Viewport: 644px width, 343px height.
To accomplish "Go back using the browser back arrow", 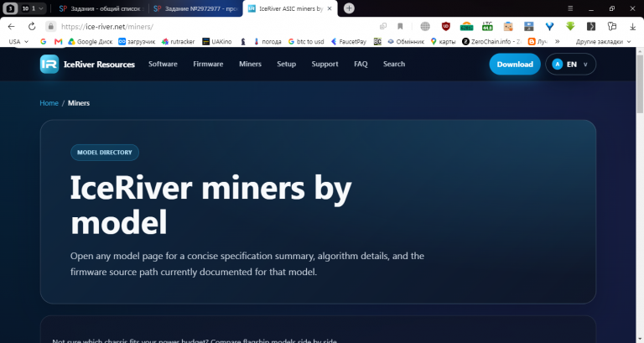I will [x=11, y=26].
